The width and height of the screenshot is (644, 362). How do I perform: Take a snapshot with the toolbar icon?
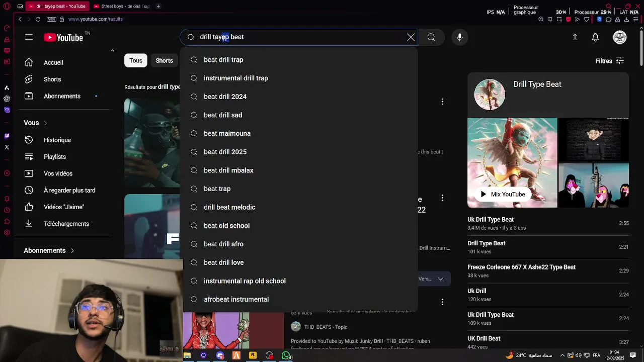click(x=559, y=19)
